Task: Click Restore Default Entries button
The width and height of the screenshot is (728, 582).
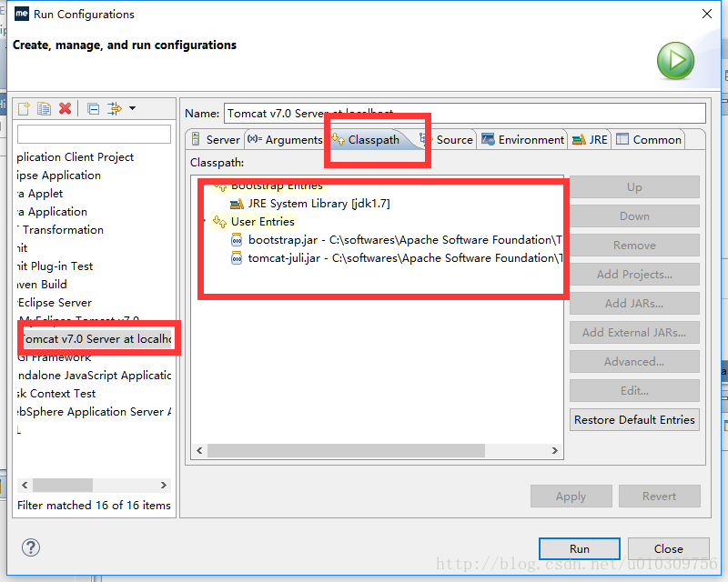Action: 634,419
